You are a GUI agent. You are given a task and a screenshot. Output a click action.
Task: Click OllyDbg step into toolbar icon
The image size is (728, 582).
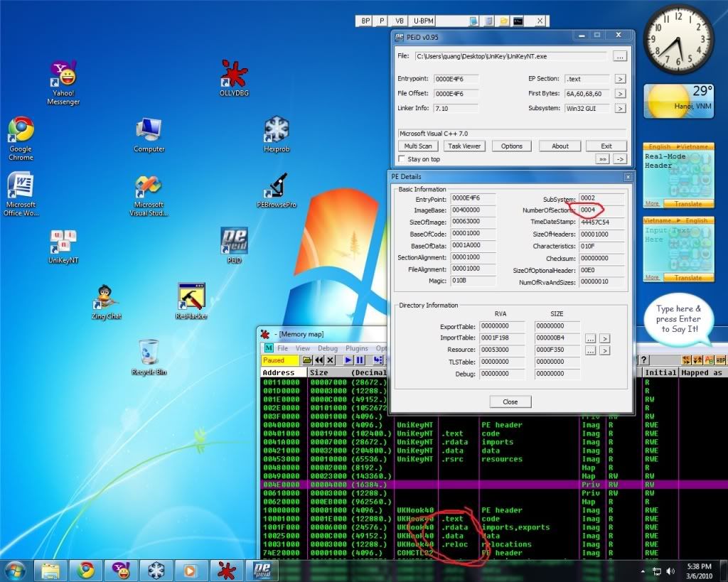[378, 360]
